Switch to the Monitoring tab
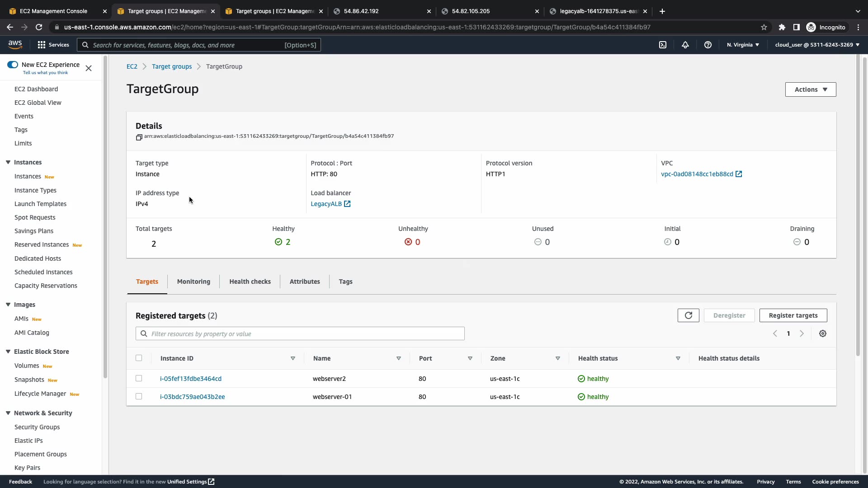 click(193, 282)
